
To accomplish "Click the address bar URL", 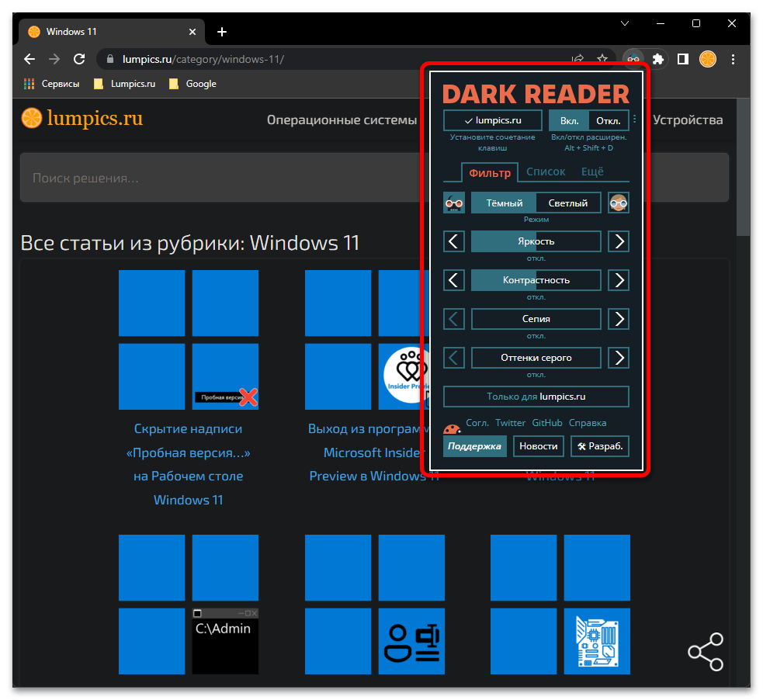I will (x=203, y=59).
